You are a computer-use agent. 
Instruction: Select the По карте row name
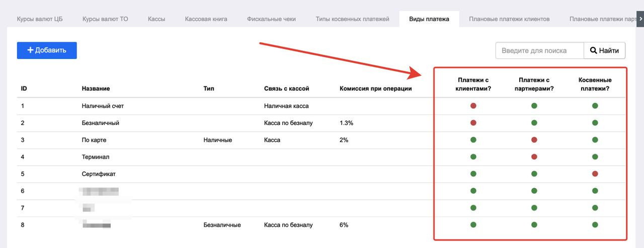pos(94,140)
